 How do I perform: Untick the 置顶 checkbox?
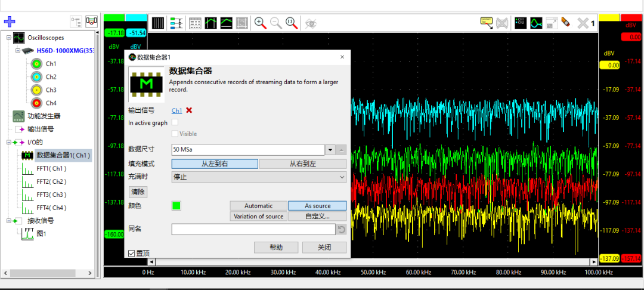[131, 253]
